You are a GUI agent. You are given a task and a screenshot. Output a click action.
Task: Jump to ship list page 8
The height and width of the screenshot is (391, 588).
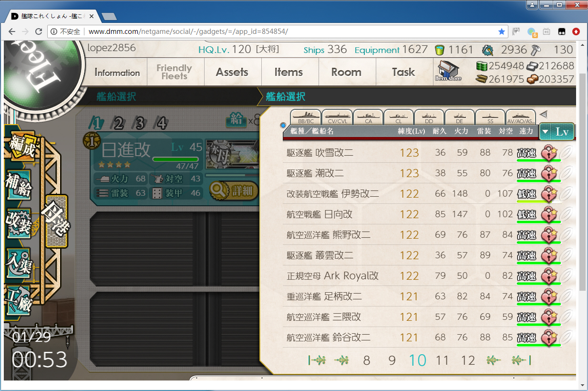click(367, 360)
